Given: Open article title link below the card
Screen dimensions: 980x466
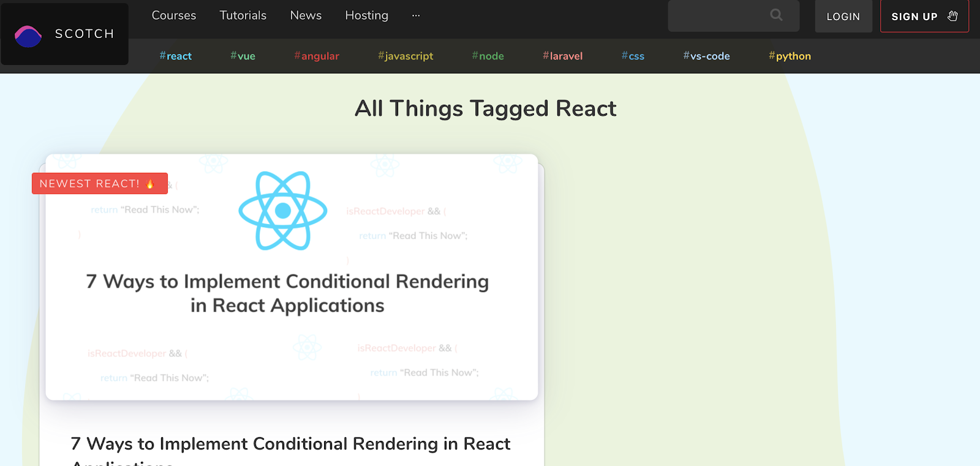Looking at the screenshot, I should (290, 452).
